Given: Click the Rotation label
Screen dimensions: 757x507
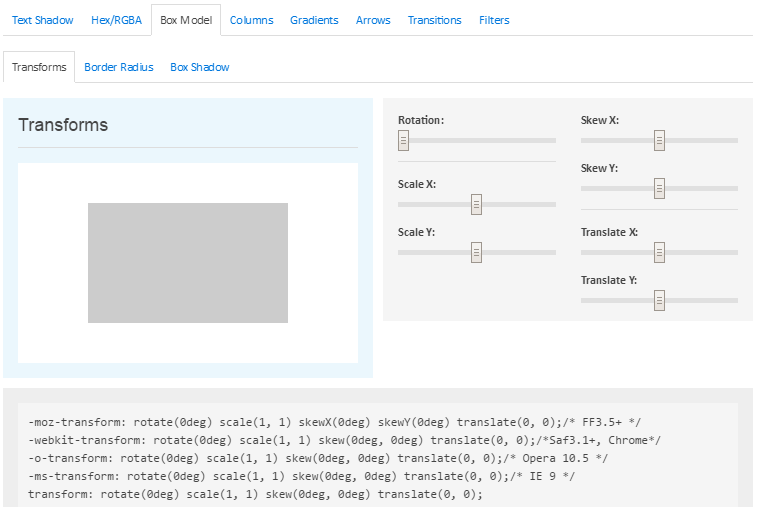Looking at the screenshot, I should (421, 120).
